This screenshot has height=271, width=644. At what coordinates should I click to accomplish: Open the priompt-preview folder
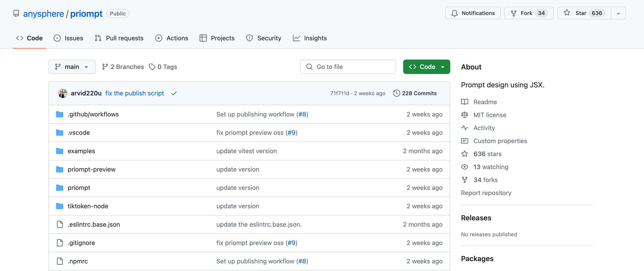(x=91, y=169)
